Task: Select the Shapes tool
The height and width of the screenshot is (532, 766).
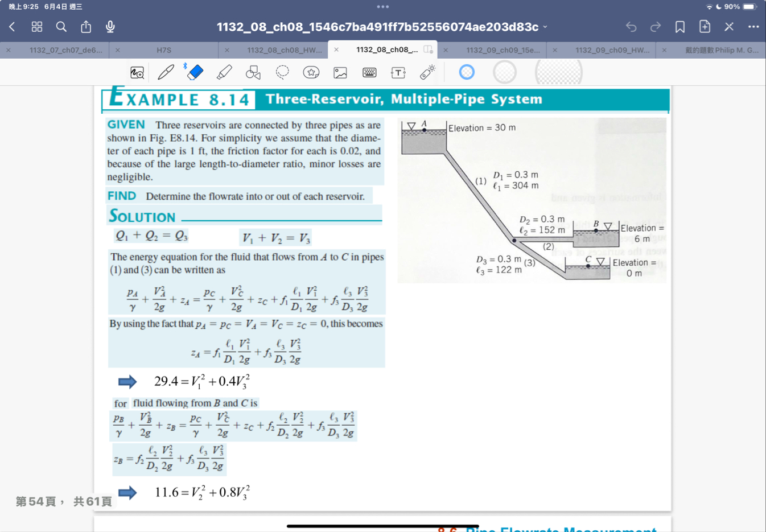Action: pyautogui.click(x=253, y=72)
